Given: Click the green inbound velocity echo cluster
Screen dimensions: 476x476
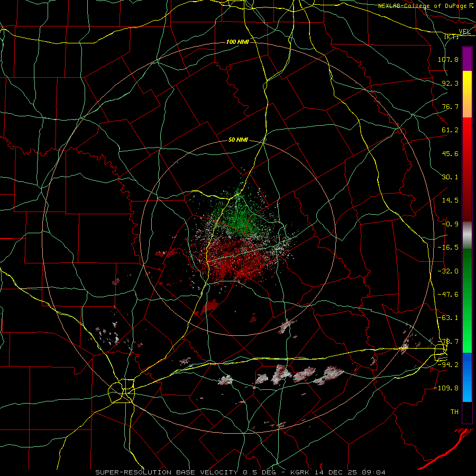Looking at the screenshot, I should (240, 214).
